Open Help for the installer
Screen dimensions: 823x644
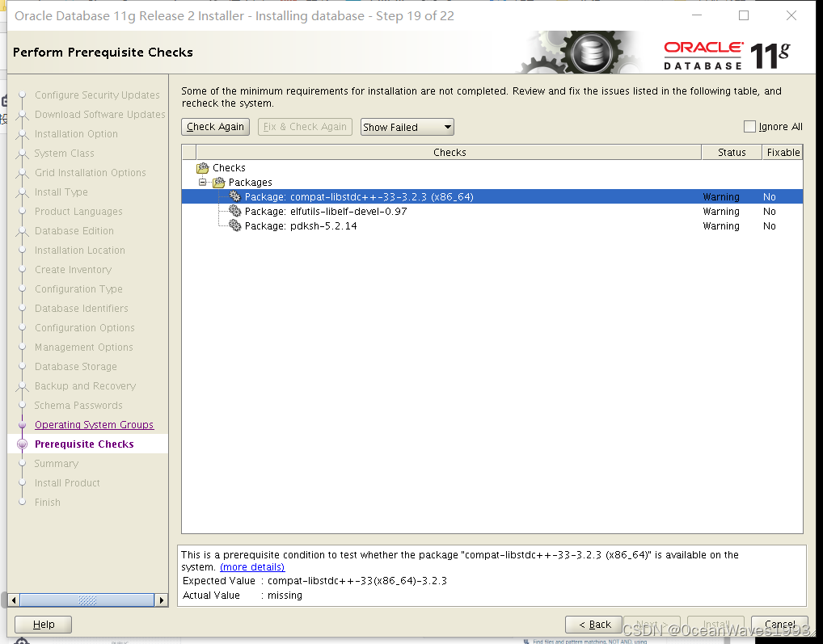(x=43, y=624)
